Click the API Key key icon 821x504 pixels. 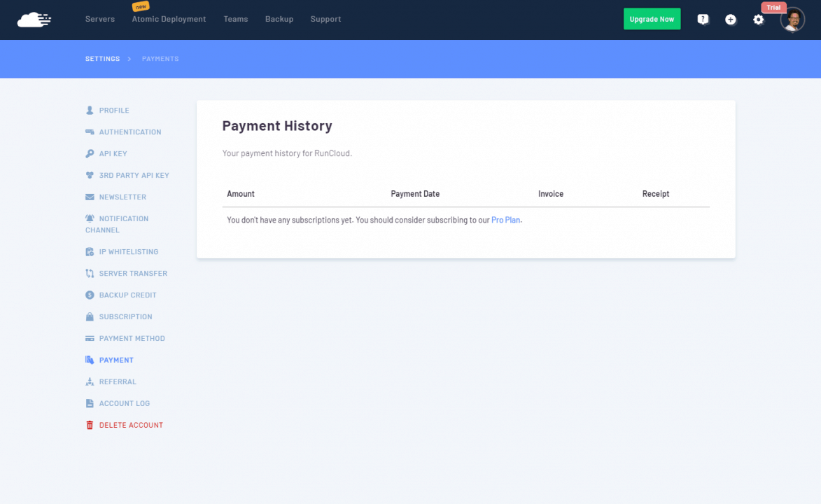(90, 154)
